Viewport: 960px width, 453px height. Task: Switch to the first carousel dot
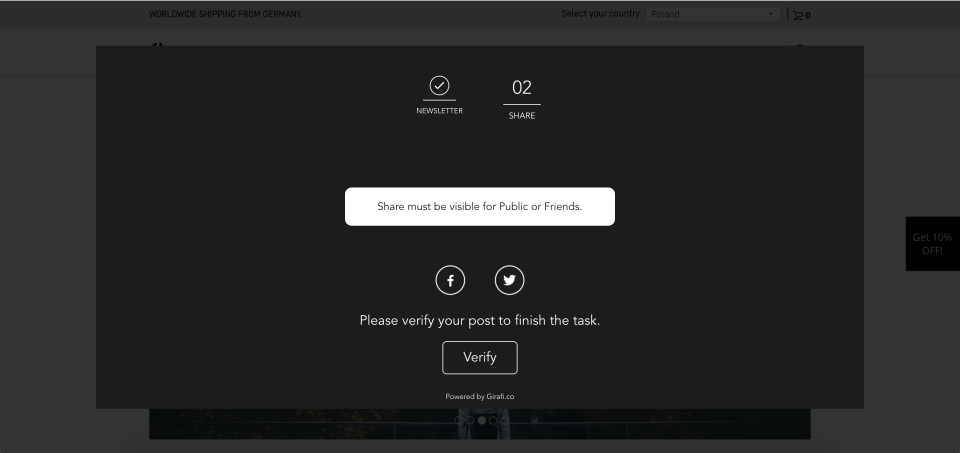pos(459,421)
